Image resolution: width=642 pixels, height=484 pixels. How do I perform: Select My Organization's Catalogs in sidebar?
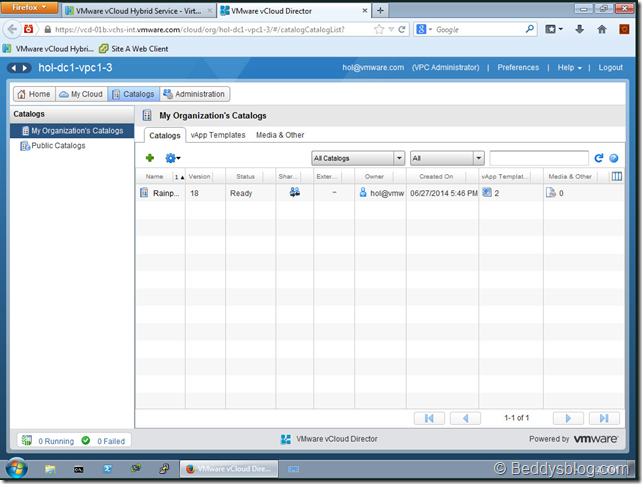coord(72,131)
